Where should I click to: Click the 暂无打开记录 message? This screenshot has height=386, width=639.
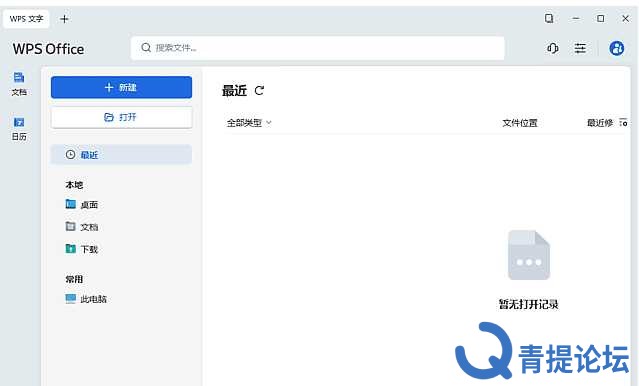point(529,304)
